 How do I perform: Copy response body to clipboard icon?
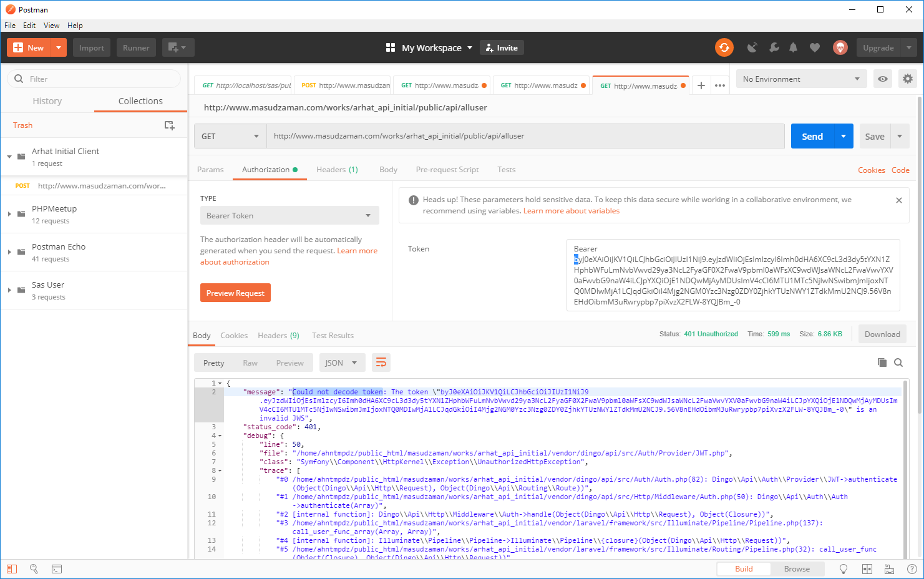coord(882,362)
